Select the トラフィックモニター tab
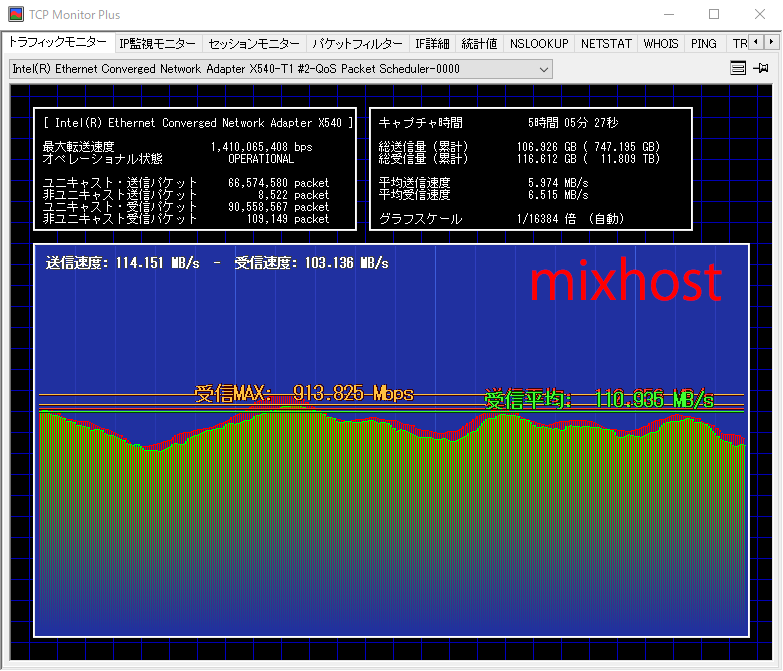783x671 pixels. pyautogui.click(x=58, y=43)
